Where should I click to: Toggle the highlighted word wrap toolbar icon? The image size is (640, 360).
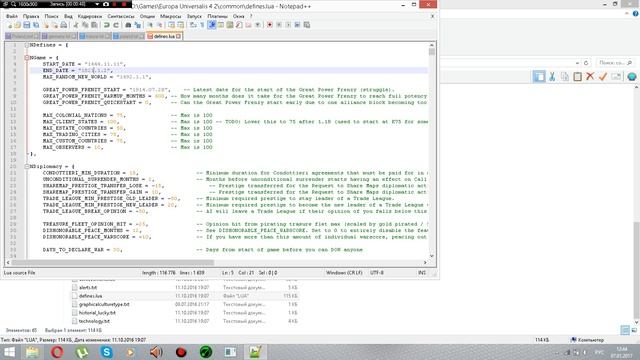(x=212, y=25)
